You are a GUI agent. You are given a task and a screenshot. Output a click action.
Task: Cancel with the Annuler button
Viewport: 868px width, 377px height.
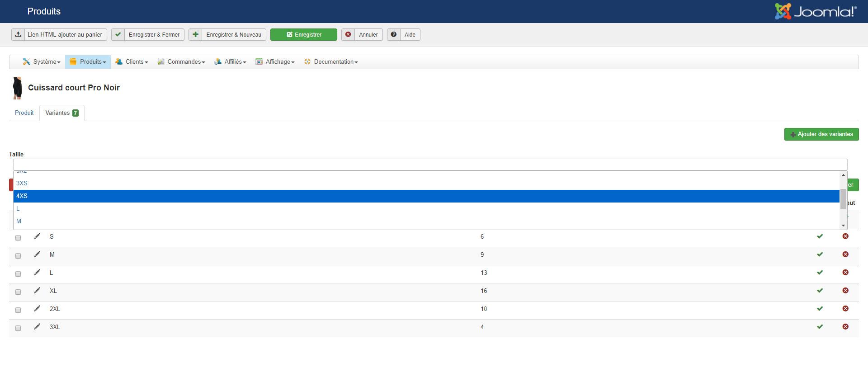(362, 35)
